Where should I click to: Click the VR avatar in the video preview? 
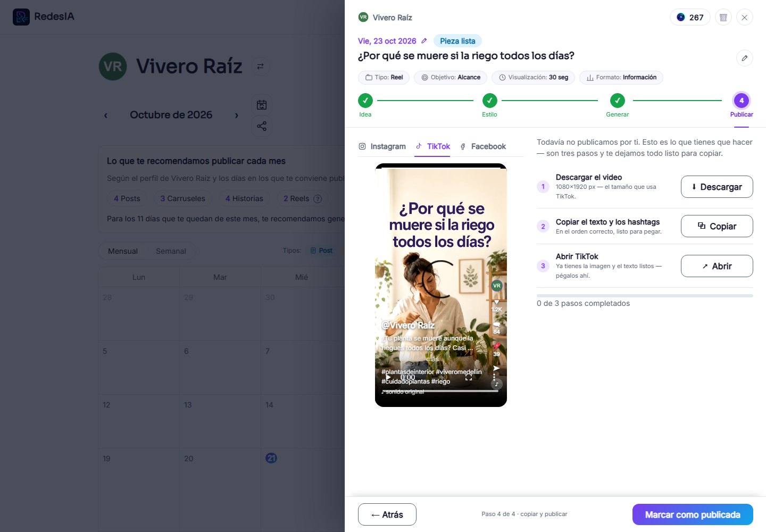(497, 286)
